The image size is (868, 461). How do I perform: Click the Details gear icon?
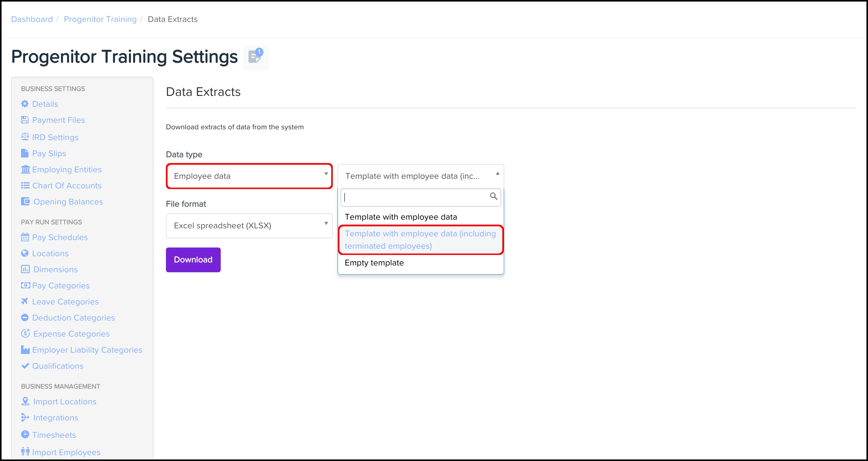click(25, 104)
